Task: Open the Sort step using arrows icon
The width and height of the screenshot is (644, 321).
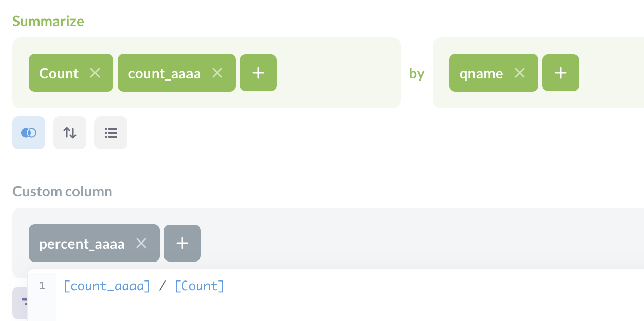Action: tap(69, 133)
